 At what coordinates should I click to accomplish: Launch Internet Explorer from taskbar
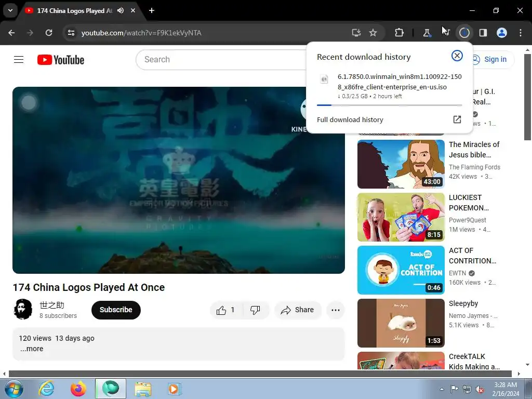46,389
